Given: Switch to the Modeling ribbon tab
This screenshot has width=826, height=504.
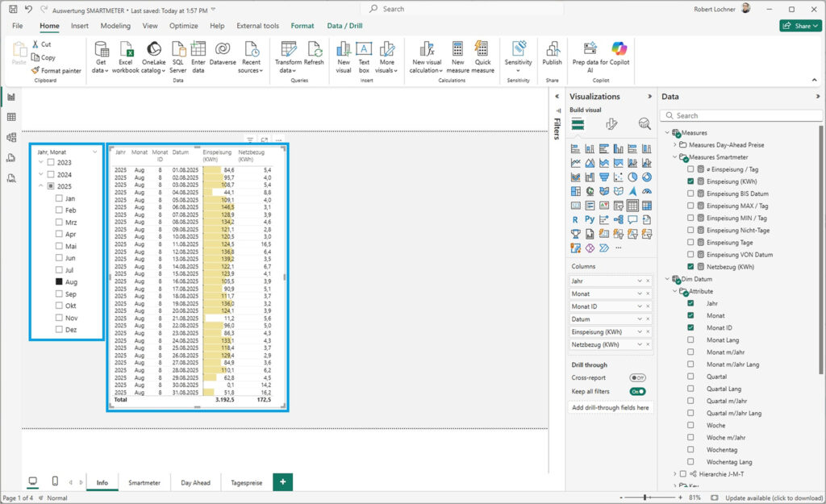Looking at the screenshot, I should [x=115, y=26].
